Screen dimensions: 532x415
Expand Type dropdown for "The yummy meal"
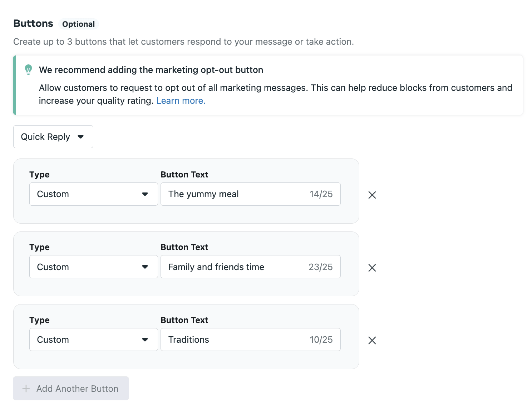pyautogui.click(x=93, y=194)
